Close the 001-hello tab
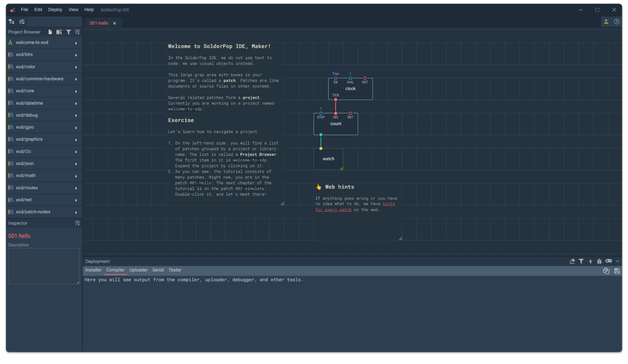The height and width of the screenshot is (364, 628). tap(115, 23)
